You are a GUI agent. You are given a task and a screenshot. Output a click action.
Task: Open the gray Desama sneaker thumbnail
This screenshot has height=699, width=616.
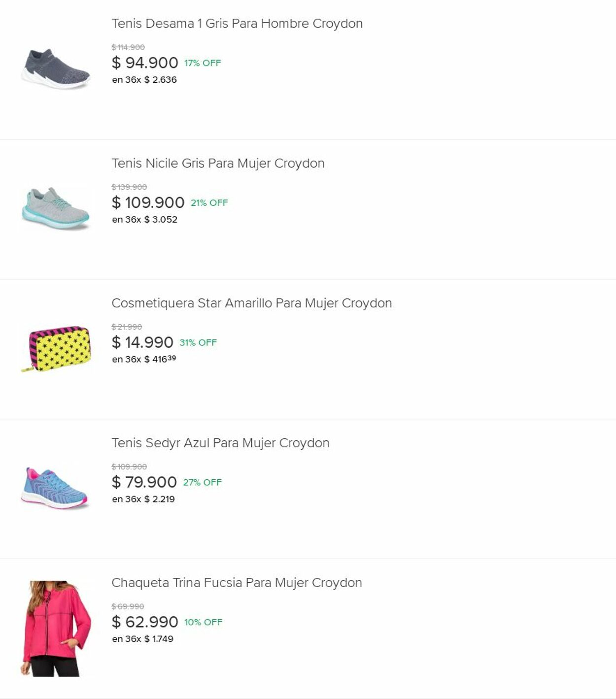click(x=56, y=69)
